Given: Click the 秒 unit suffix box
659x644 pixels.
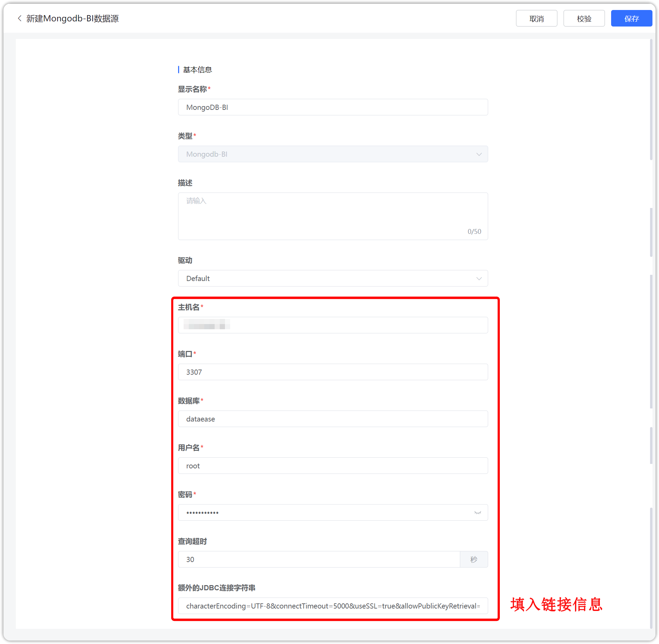Looking at the screenshot, I should click(474, 559).
